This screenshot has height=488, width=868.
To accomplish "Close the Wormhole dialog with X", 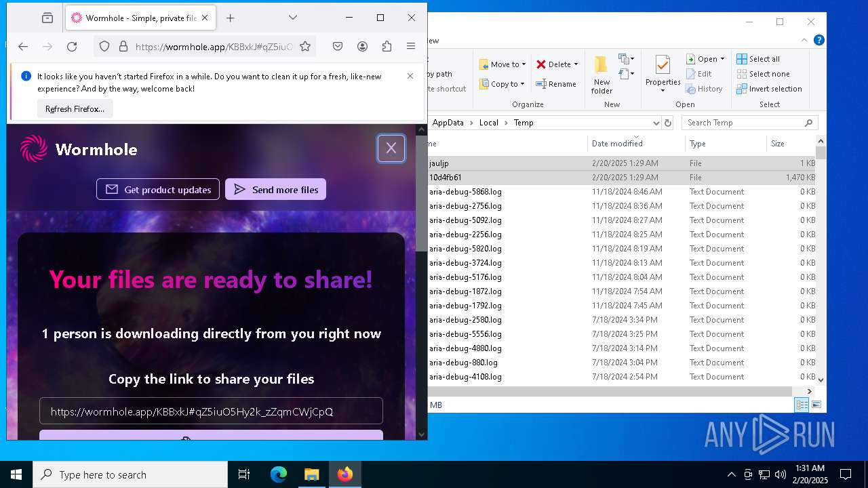I will pyautogui.click(x=391, y=148).
